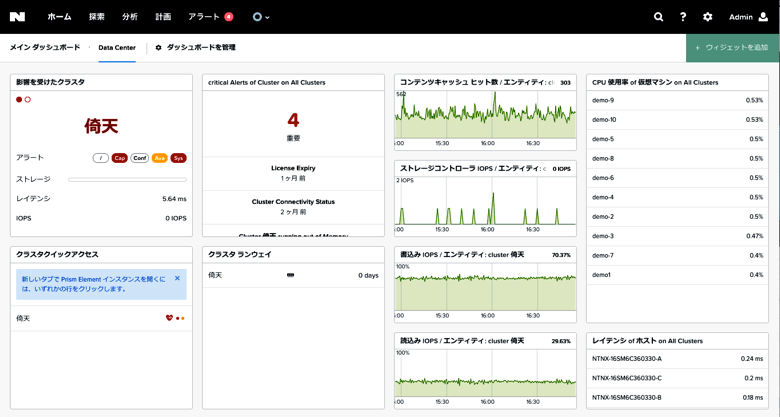Open the search magnifier icon
This screenshot has height=417, width=780.
click(658, 17)
